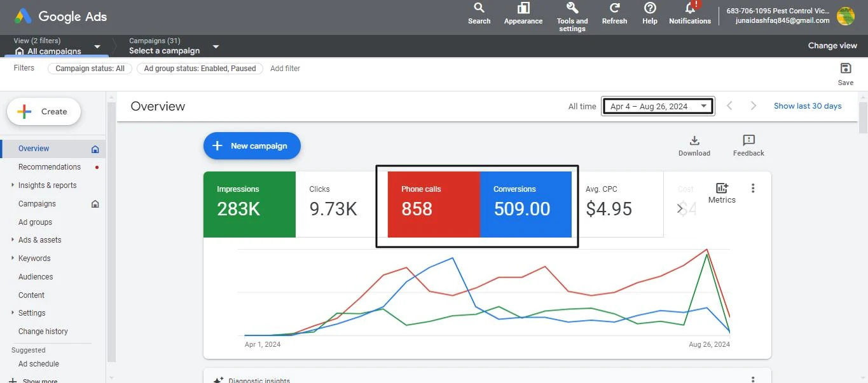The height and width of the screenshot is (383, 868).
Task: Open the All campaigns view dropdown
Action: [58, 46]
